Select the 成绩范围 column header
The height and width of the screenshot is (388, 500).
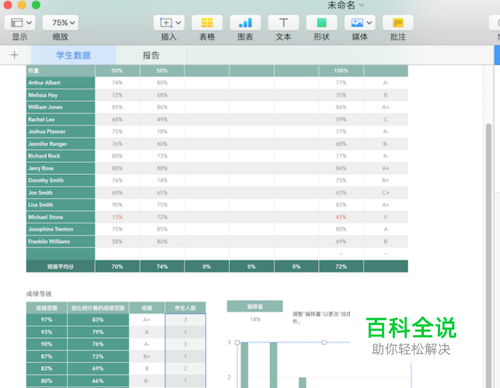point(47,308)
